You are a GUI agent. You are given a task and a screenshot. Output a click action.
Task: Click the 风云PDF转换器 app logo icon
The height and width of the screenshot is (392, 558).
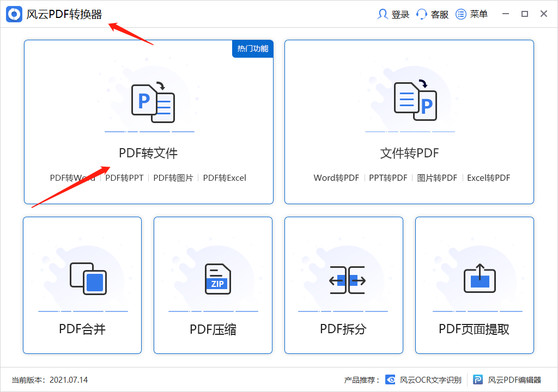click(14, 14)
